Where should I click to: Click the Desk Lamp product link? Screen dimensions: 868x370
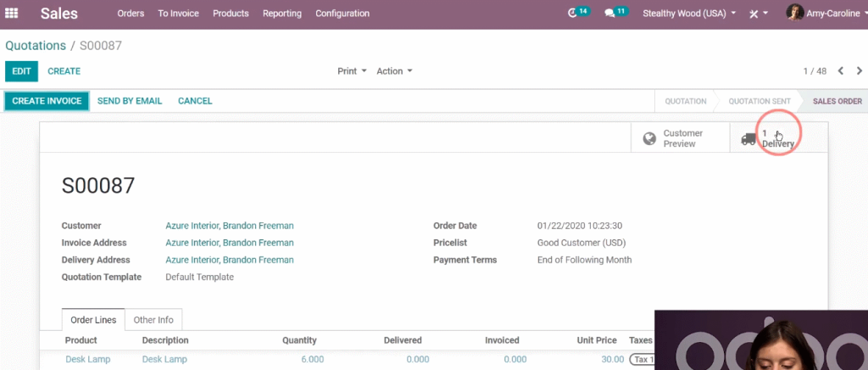coord(88,359)
